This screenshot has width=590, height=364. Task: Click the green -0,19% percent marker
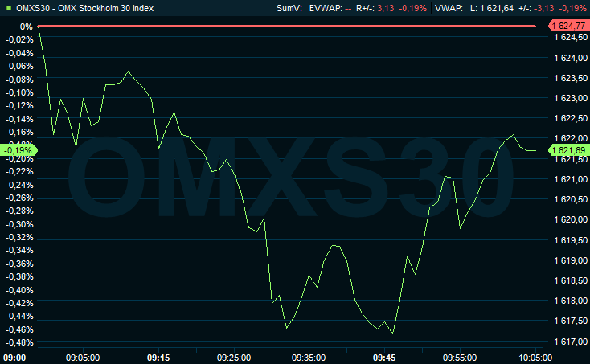pos(18,150)
